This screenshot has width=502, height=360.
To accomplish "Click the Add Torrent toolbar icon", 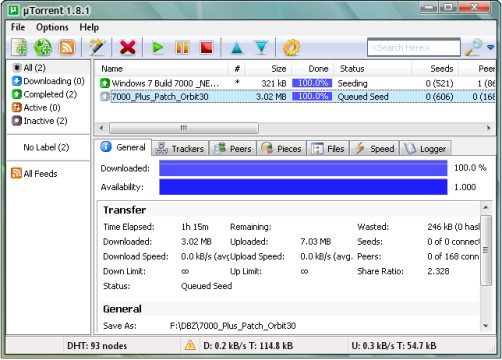I will click(19, 47).
